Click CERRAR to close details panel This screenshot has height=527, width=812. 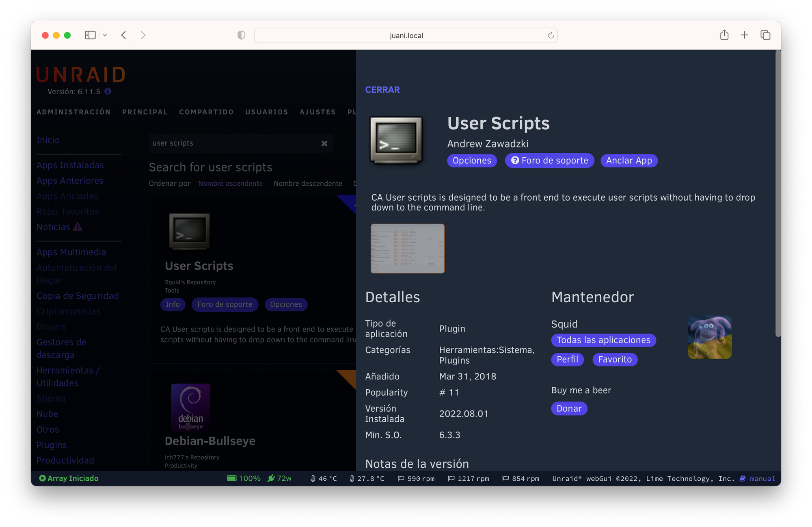(382, 90)
